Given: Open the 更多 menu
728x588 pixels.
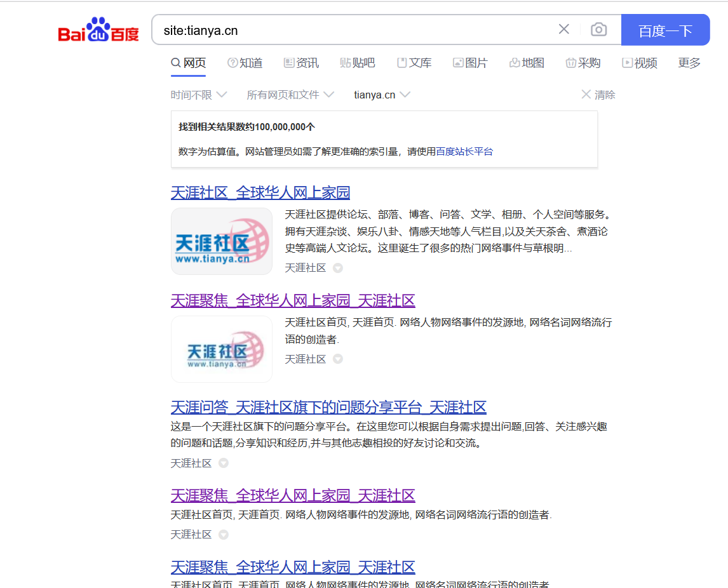Looking at the screenshot, I should (x=689, y=63).
